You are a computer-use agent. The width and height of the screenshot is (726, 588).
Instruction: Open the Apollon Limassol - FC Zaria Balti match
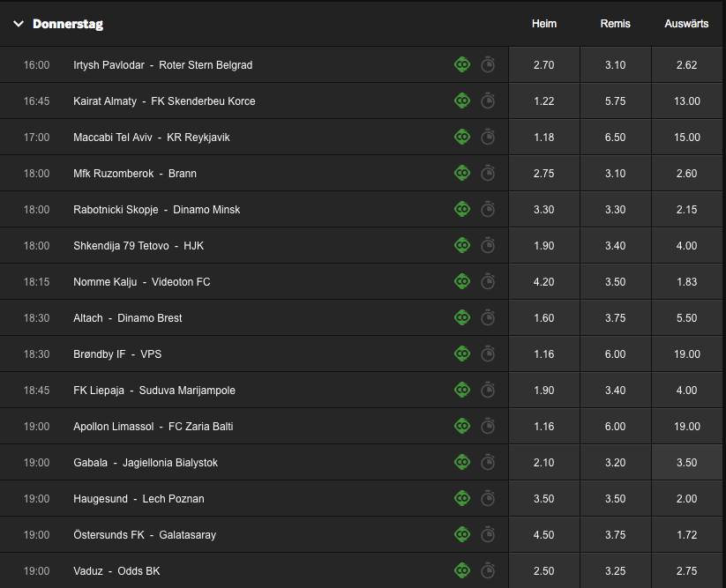click(x=153, y=426)
